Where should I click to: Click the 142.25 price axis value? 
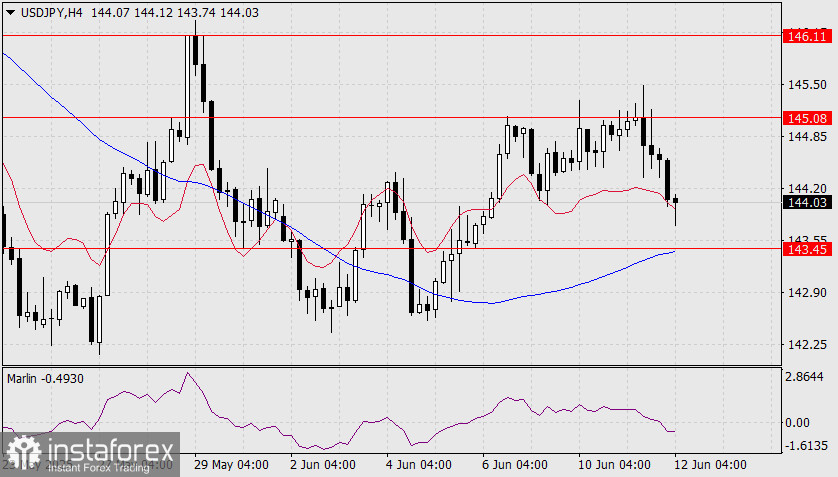pos(807,345)
